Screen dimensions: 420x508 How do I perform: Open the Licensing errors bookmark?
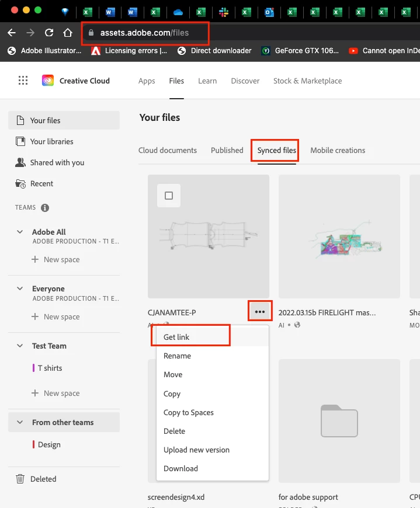[x=129, y=51]
